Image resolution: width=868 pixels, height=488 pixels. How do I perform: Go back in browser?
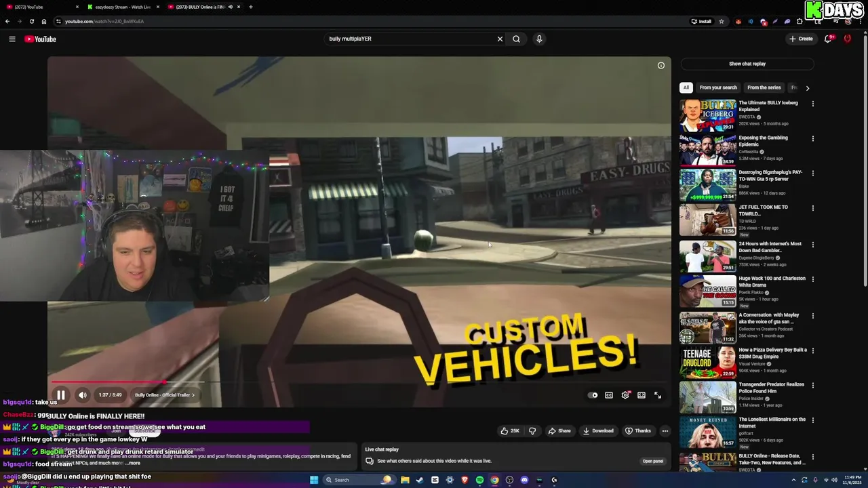[x=7, y=21]
